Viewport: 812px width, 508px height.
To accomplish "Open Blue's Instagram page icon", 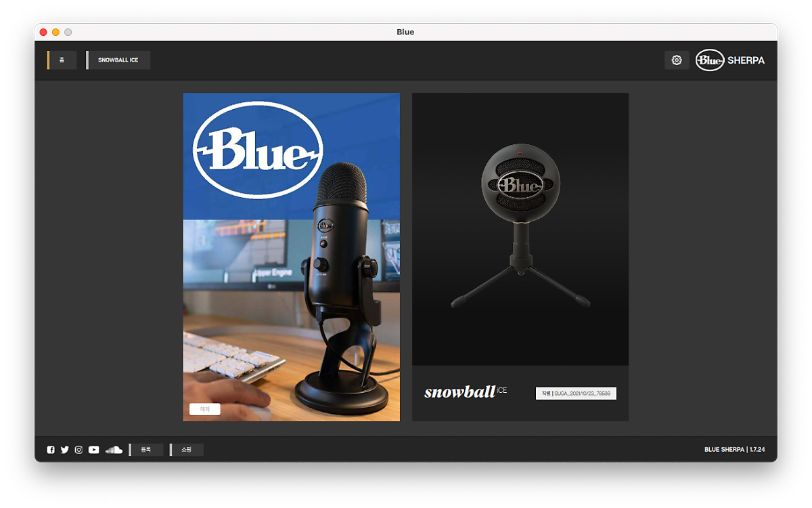I will tap(78, 450).
